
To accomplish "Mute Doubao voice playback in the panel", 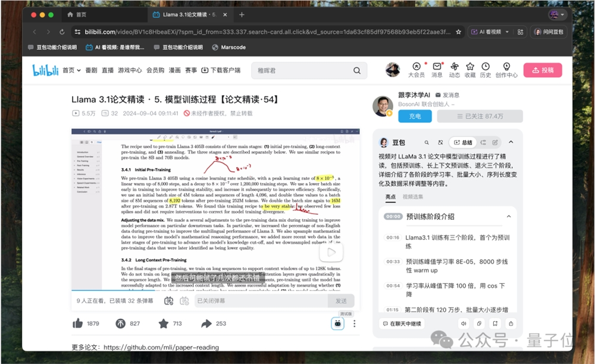I will point(464,324).
